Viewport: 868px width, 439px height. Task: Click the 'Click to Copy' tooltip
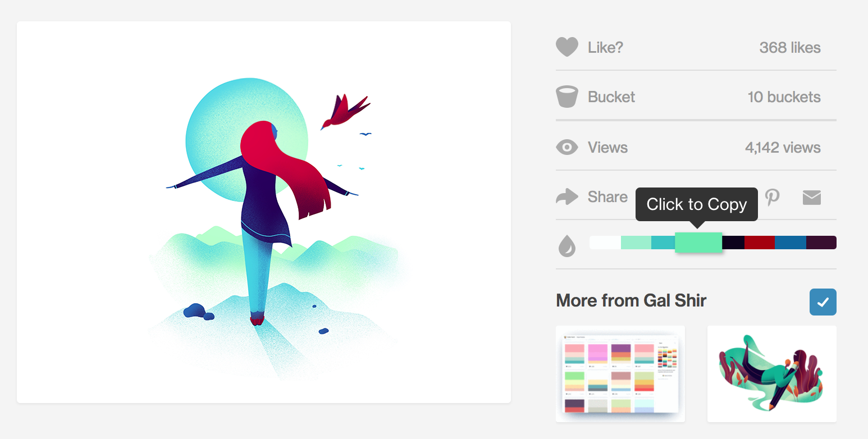tap(696, 204)
